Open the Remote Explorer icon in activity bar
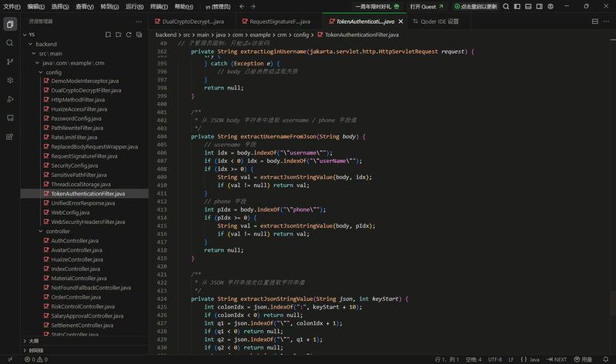The image size is (616, 364). point(10,118)
